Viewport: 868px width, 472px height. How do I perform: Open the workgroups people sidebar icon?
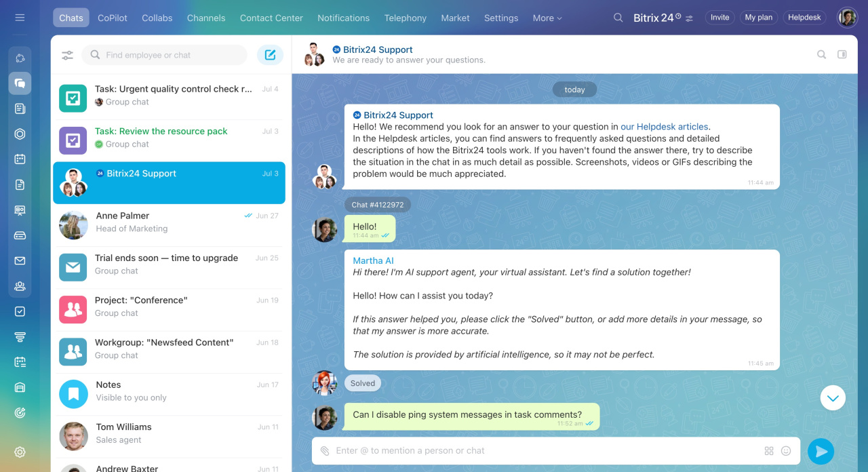(x=20, y=286)
